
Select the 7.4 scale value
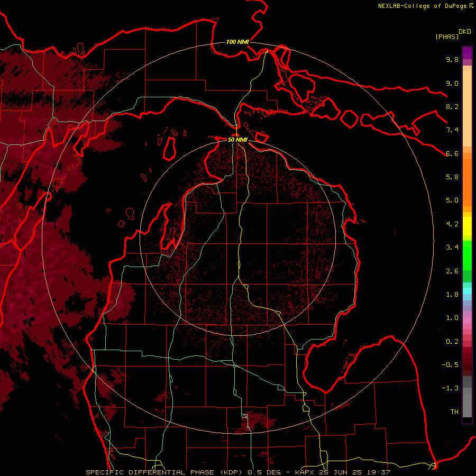click(452, 130)
